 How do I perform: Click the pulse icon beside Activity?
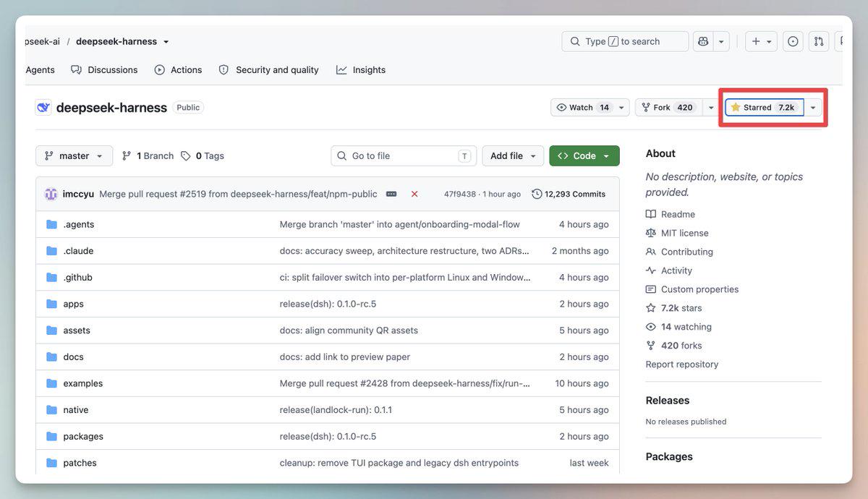click(x=651, y=270)
